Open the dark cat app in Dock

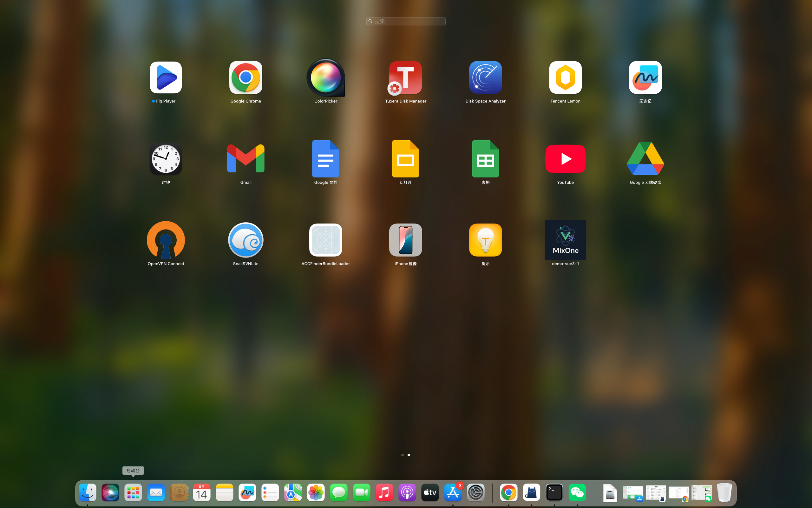tap(532, 492)
